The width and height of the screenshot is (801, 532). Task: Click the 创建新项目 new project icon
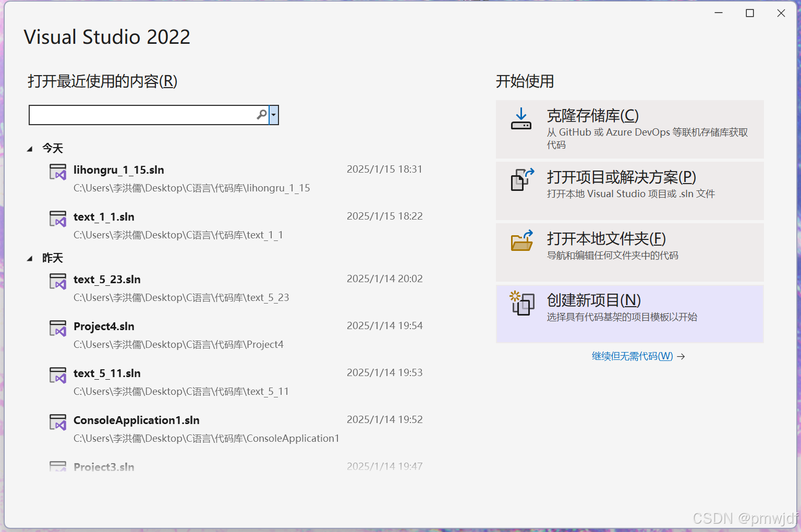522,304
